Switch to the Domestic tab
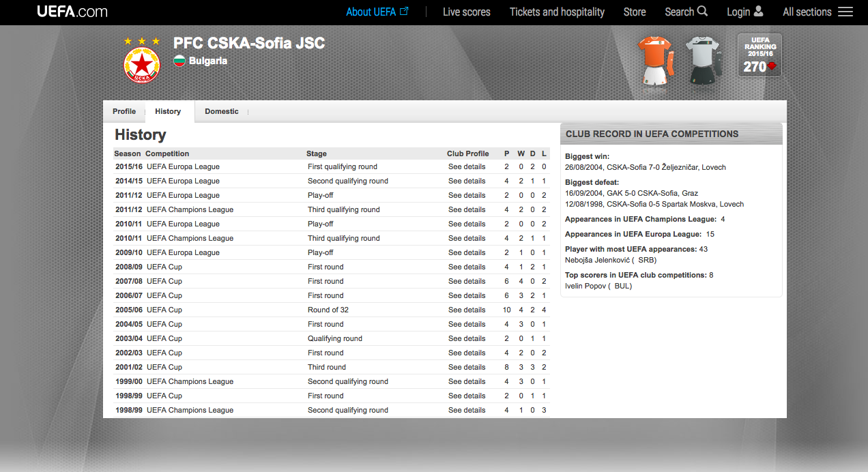Viewport: 868px width, 472px height. (x=222, y=111)
